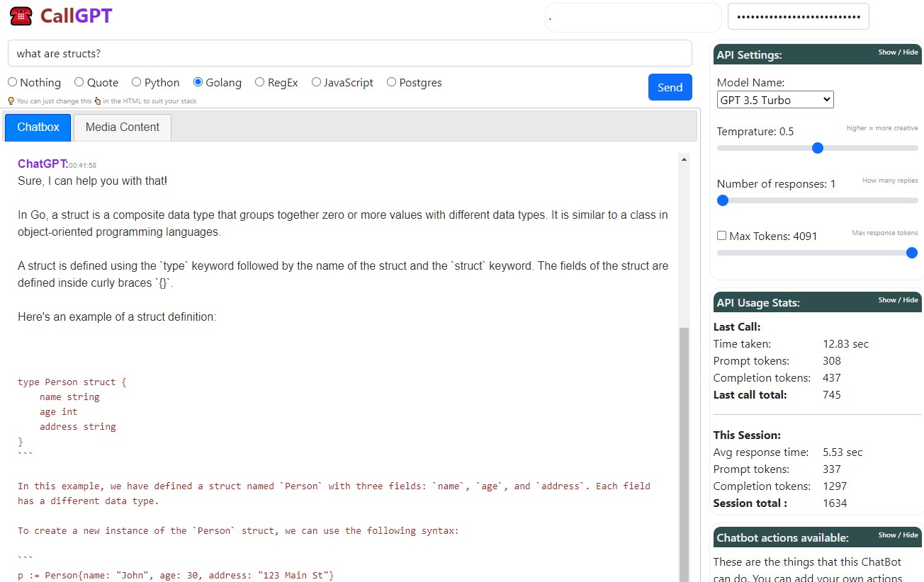Click the text field left of API key

tap(633, 18)
